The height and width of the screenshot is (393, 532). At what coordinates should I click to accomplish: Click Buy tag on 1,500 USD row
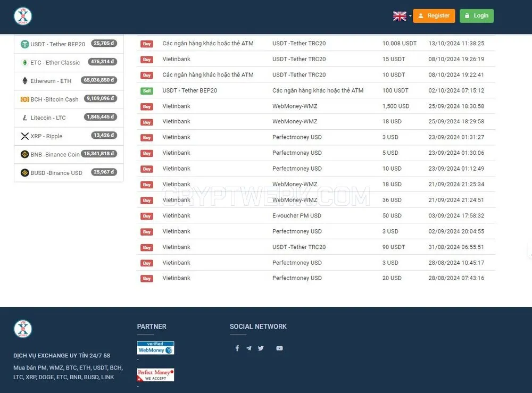click(x=147, y=106)
